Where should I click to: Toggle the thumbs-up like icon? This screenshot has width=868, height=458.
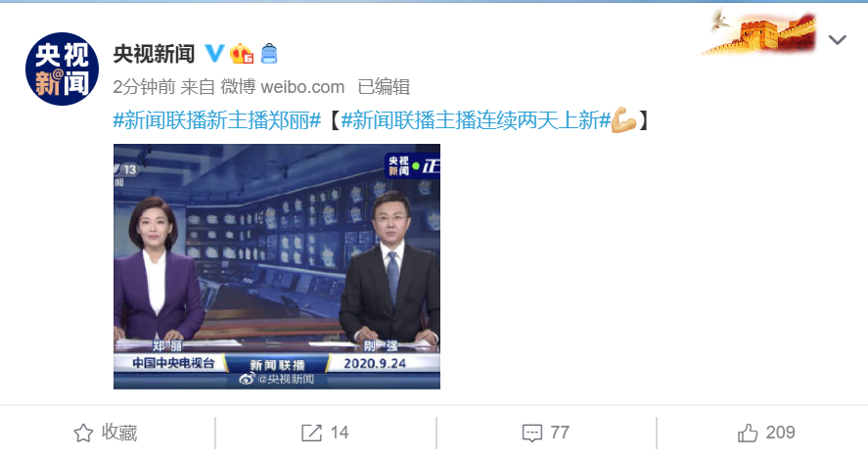pos(748,433)
